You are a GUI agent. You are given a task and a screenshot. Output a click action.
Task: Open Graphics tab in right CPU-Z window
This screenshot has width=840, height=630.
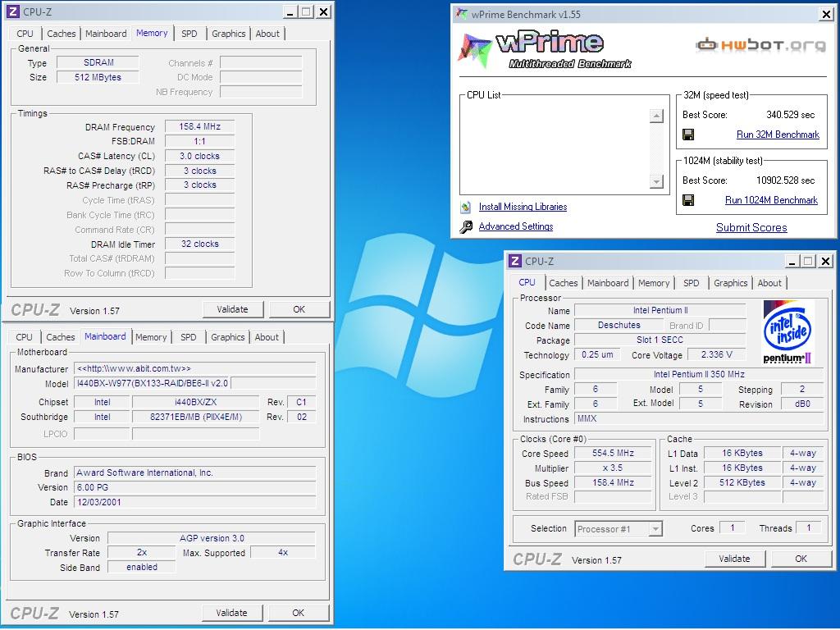[730, 283]
